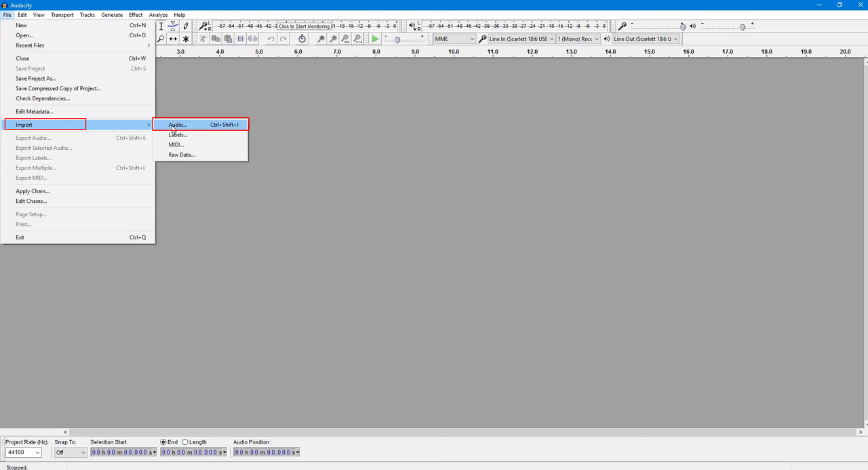Click the recording meter microphone icon

(x=203, y=26)
